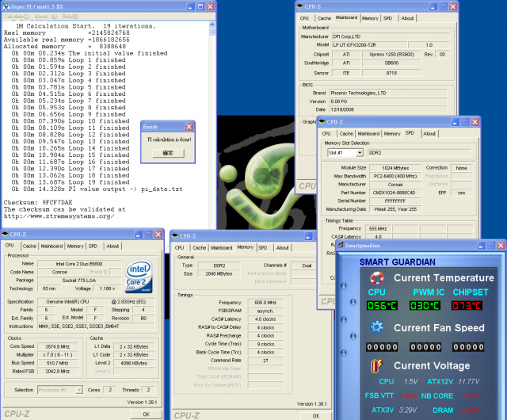This screenshot has width=507, height=420.
Task: Click the first round side button in Smart Guardian
Action: click(343, 285)
